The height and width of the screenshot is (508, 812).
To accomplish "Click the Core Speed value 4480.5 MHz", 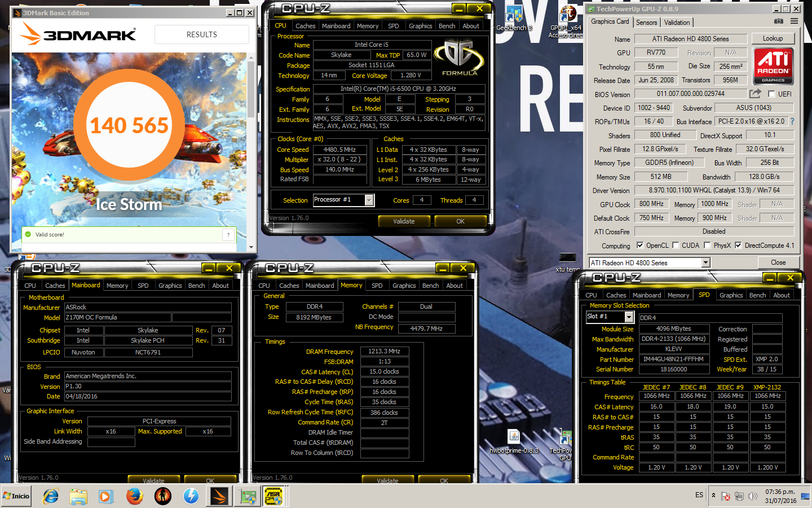I will [x=339, y=150].
